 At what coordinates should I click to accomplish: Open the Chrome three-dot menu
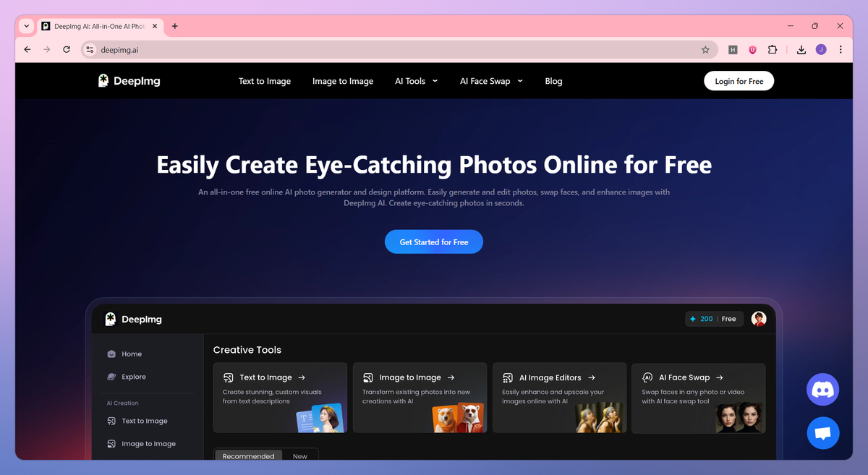tap(841, 50)
